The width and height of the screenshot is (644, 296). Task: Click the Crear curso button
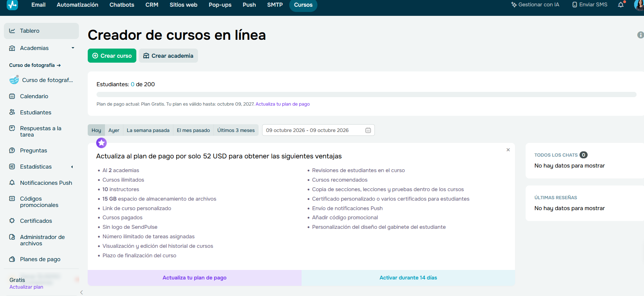[x=112, y=56]
